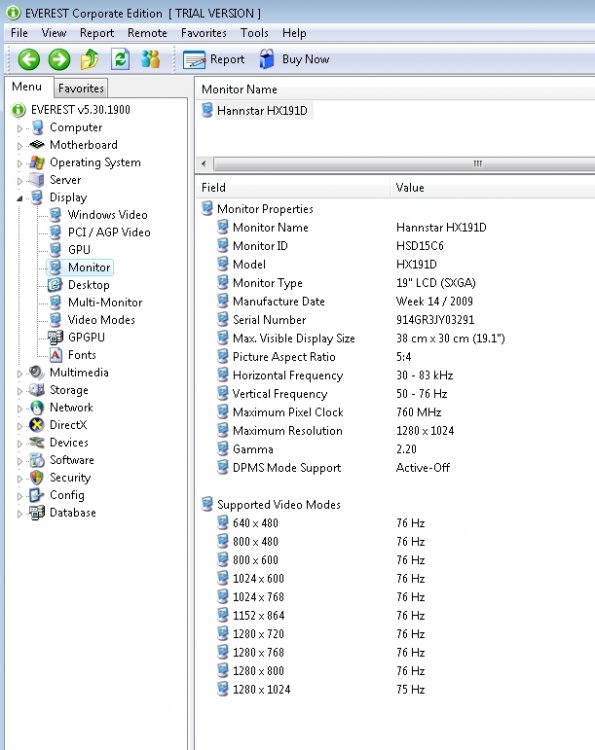
Task: Click the GPGPU icon in the tree
Action: click(x=55, y=337)
